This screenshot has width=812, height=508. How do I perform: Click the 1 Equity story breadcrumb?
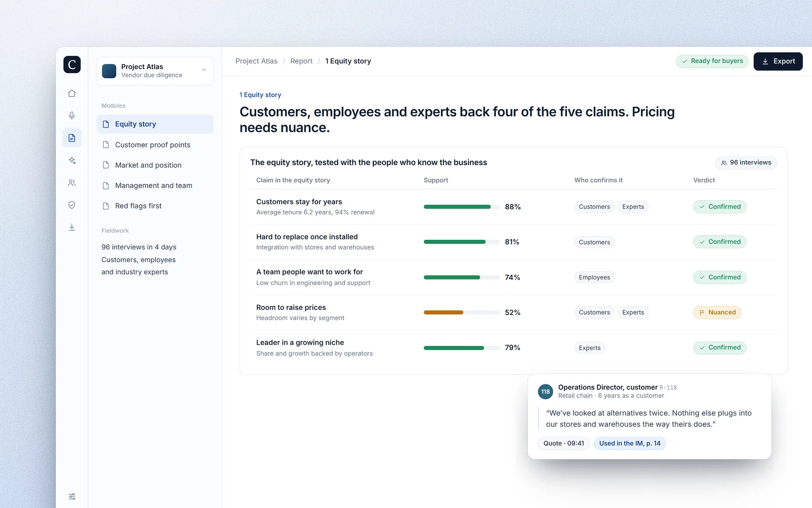point(348,61)
